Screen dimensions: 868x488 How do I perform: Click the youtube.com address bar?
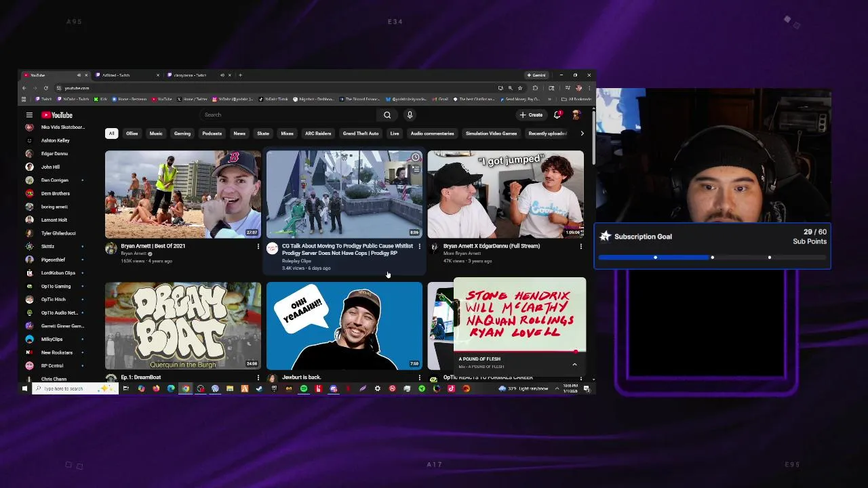[275, 88]
